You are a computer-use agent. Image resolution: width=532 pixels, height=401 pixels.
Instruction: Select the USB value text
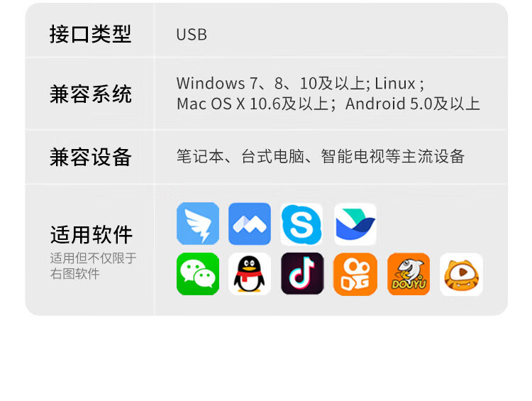pos(192,35)
